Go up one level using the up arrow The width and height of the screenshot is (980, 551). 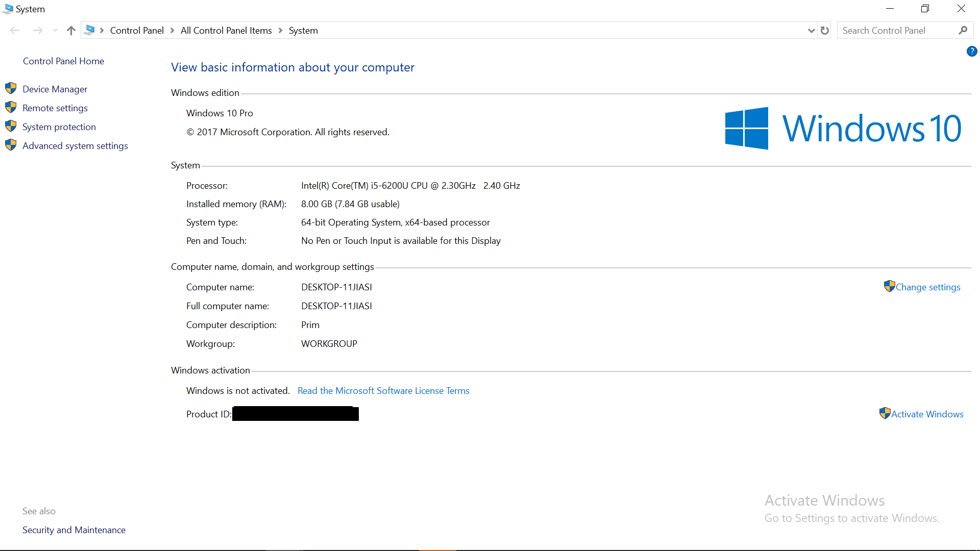(71, 31)
